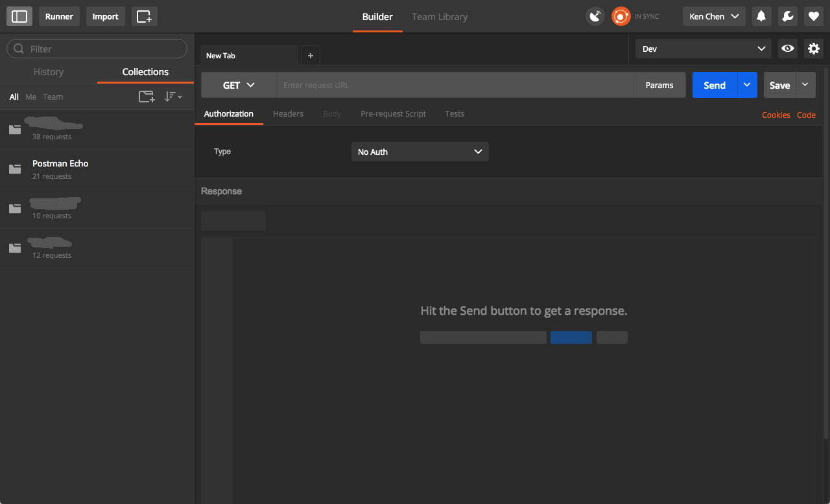The image size is (830, 504).
Task: Click the Import button
Action: coord(105,16)
